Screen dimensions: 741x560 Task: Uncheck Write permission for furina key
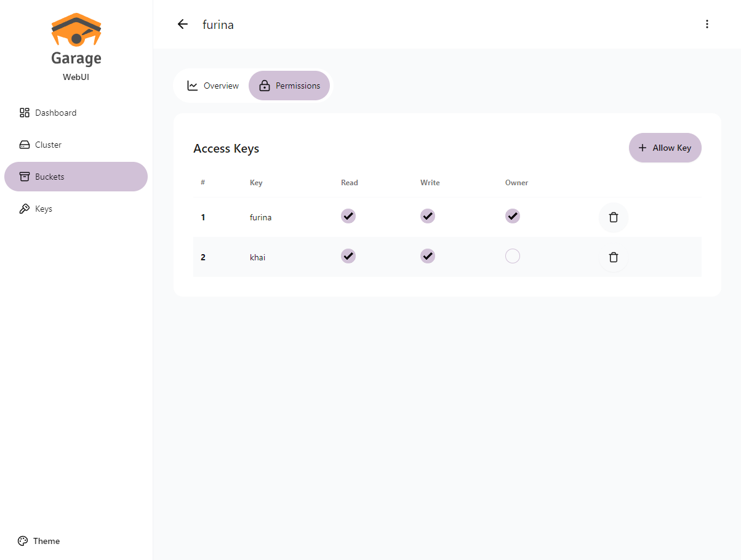(x=428, y=216)
